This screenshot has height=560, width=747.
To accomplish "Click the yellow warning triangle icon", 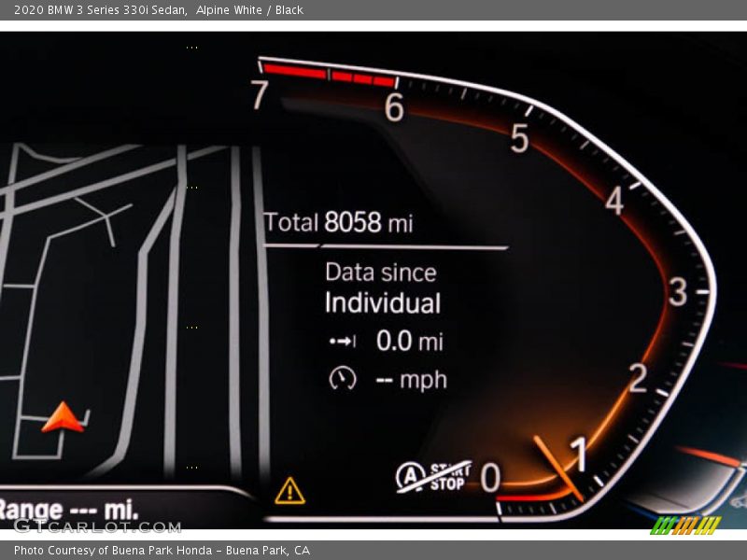I will coord(289,491).
